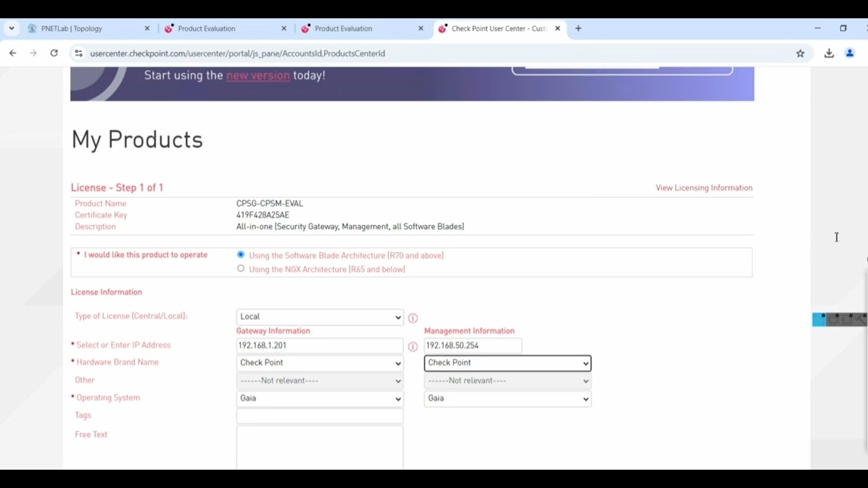The height and width of the screenshot is (488, 868).
Task: Switch to the PNETLab Topology tab
Action: pos(89,28)
